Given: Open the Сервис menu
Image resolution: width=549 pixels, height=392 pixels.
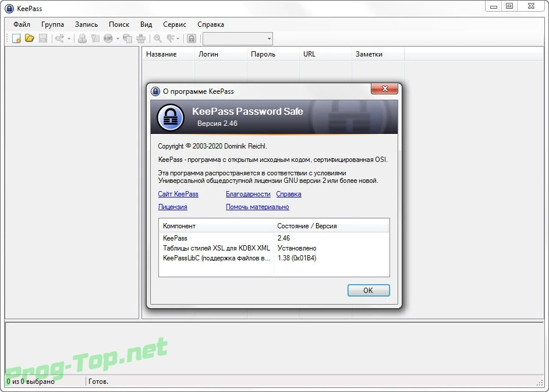Looking at the screenshot, I should click(174, 24).
